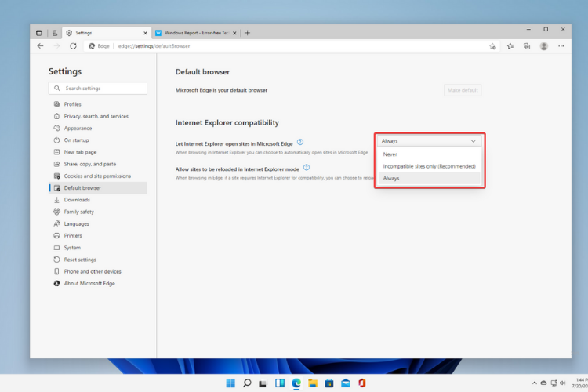Screen dimensions: 588x392
Task: Open taskbar Search magnifier
Action: point(247,383)
